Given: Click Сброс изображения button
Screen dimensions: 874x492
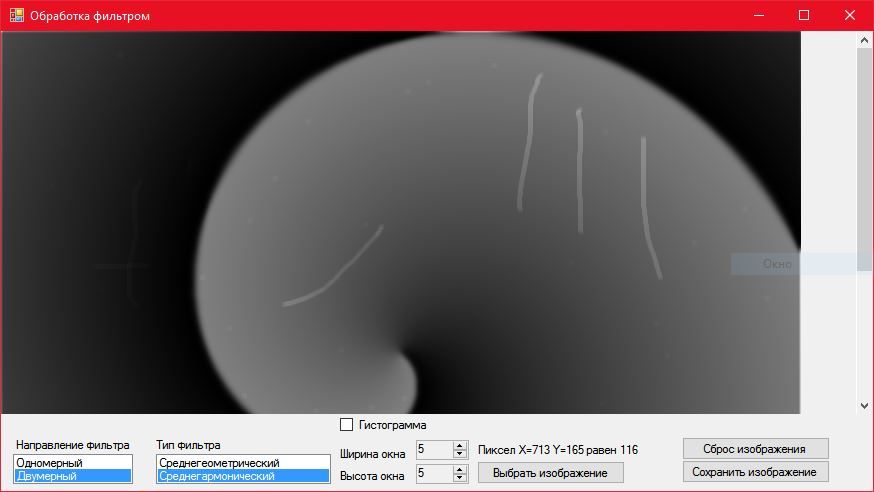Looking at the screenshot, I should coord(755,449).
